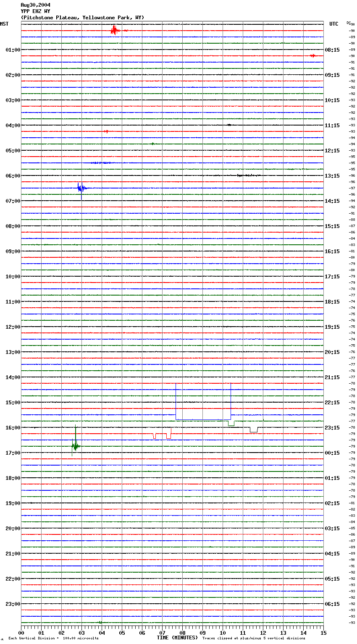This screenshot has height=644, width=357.
Task: Select the 17:00 MST time label
Action: (13, 453)
